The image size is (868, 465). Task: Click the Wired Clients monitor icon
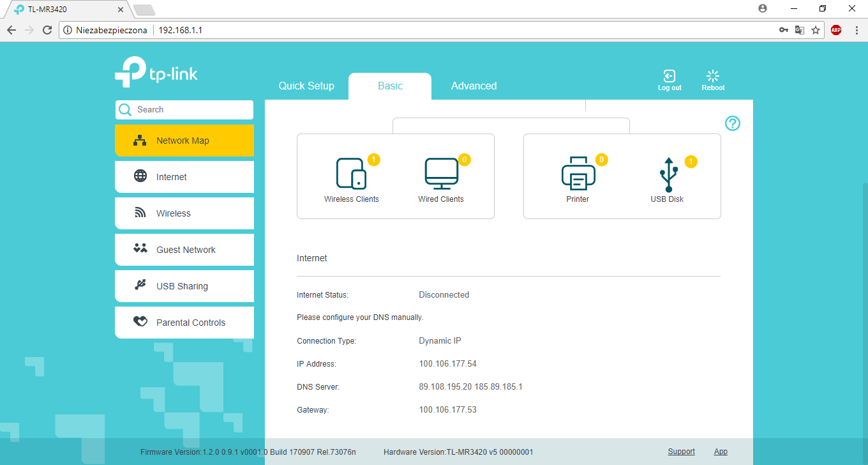pos(441,173)
